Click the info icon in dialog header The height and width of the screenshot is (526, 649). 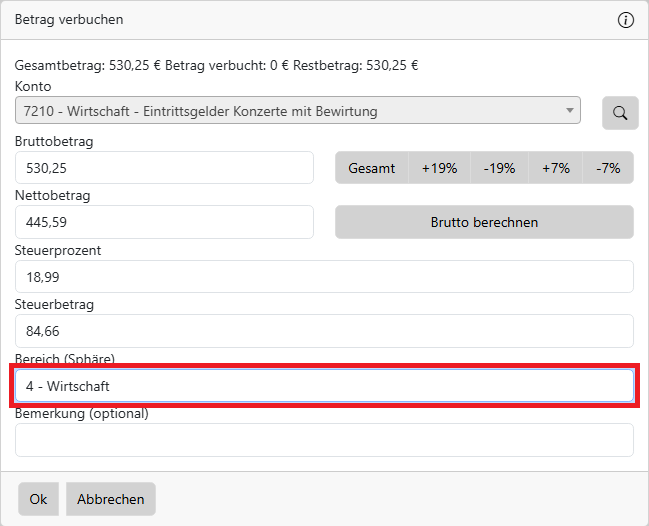(626, 20)
